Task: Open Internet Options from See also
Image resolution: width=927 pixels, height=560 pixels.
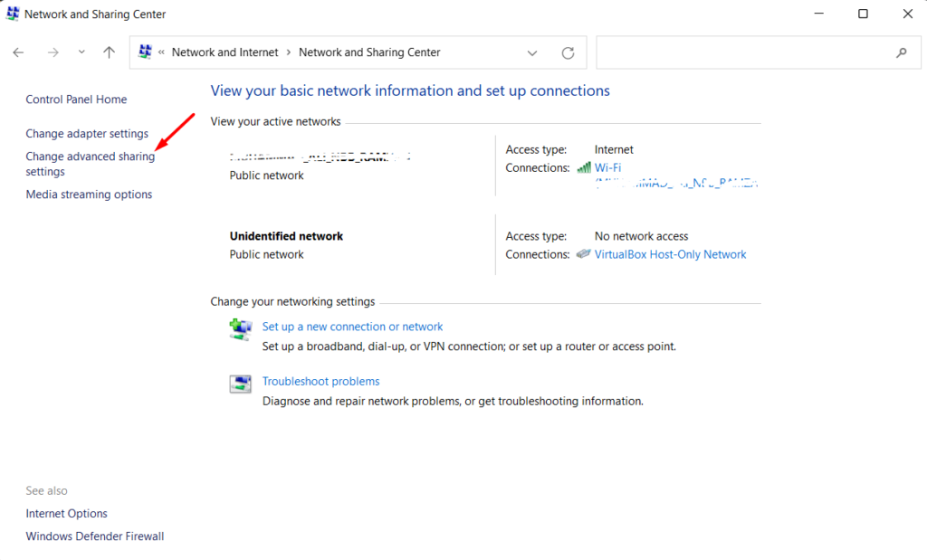Action: tap(66, 513)
